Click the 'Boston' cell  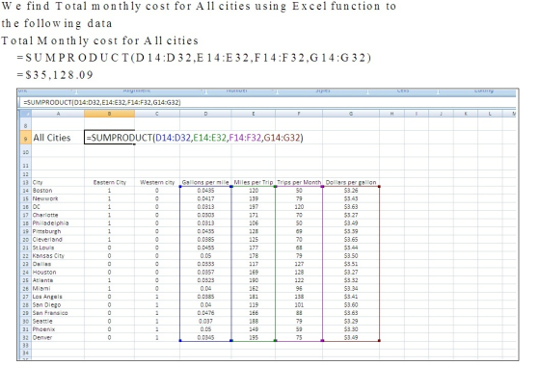(x=58, y=191)
